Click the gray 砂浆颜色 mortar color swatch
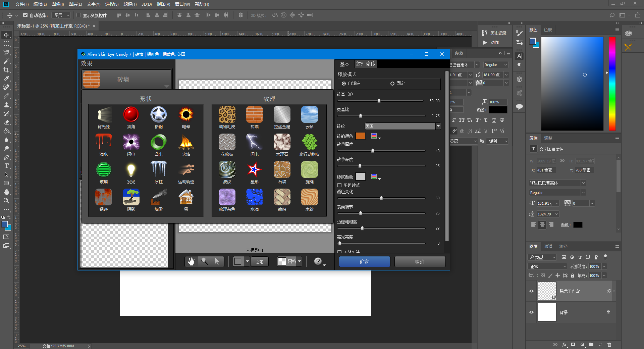The width and height of the screenshot is (644, 349). (361, 177)
